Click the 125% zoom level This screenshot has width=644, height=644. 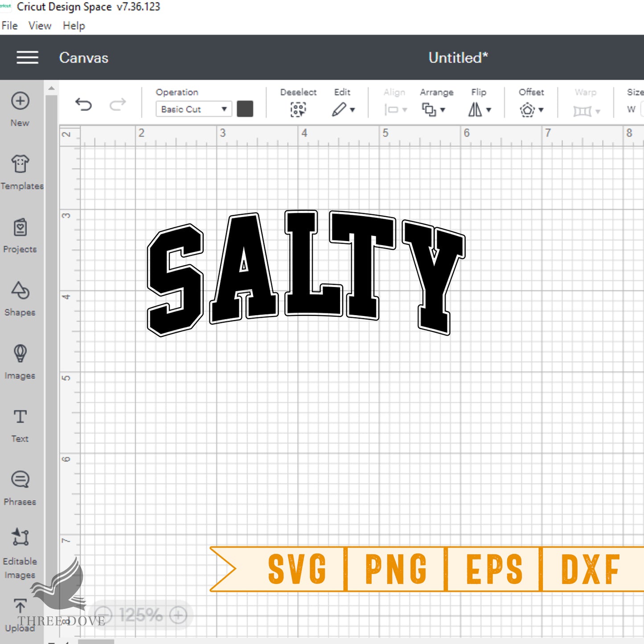[141, 615]
